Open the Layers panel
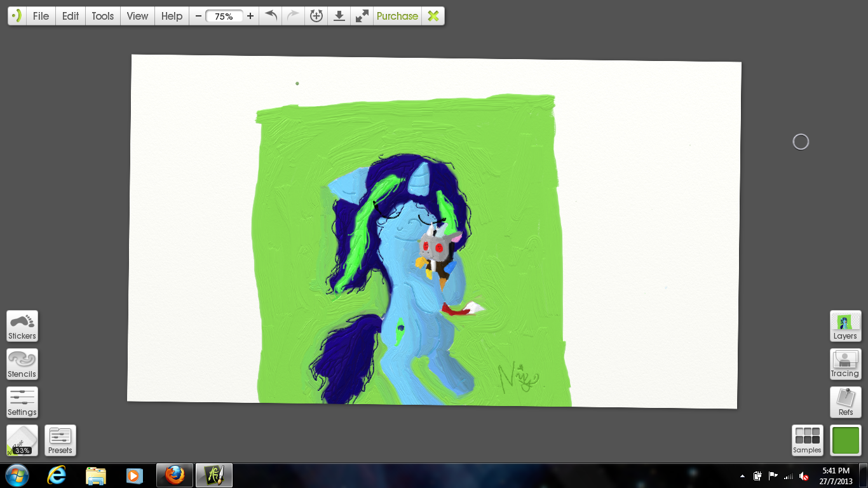 tap(846, 326)
